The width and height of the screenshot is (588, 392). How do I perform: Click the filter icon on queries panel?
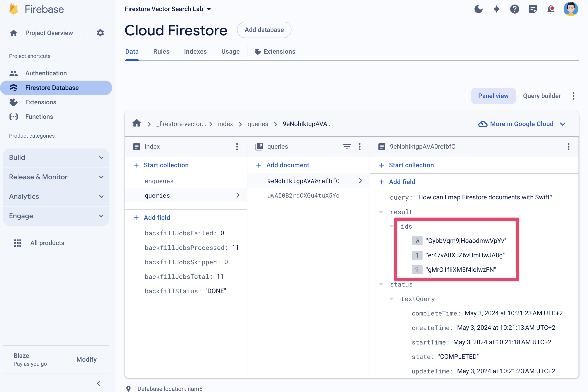[x=347, y=147]
